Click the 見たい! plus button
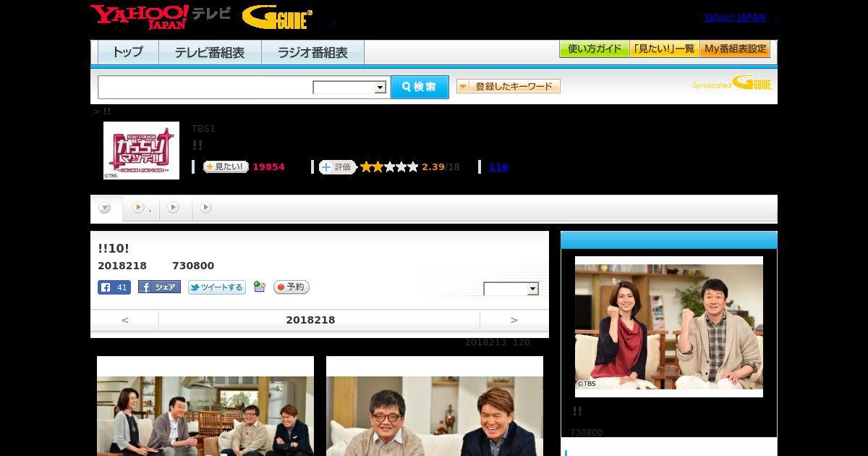 (225, 167)
